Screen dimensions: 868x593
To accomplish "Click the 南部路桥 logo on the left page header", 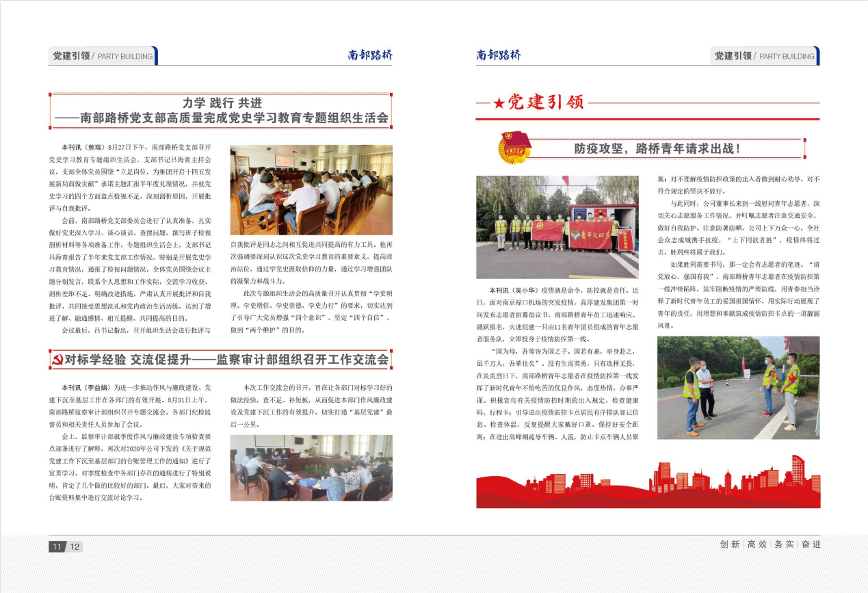I will point(369,55).
